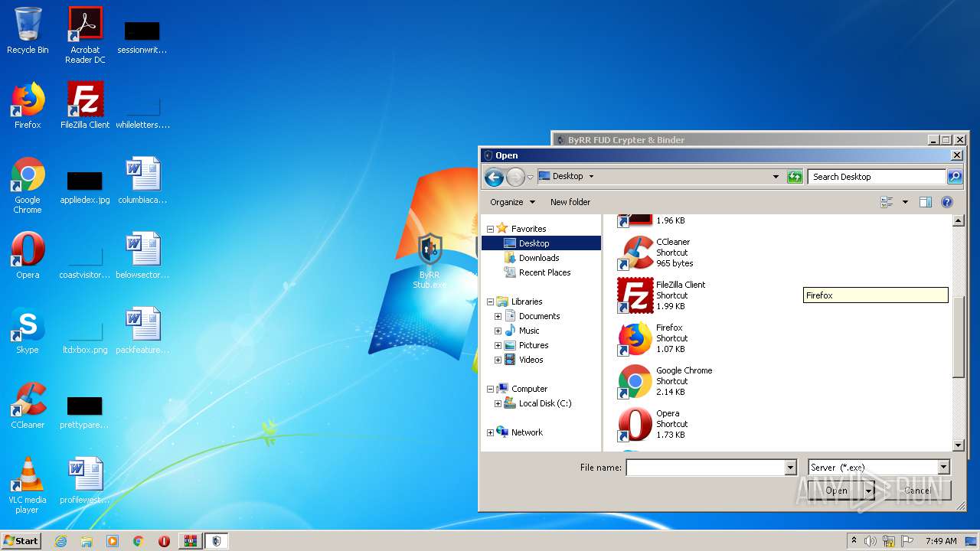Open the Organize menu dropdown
Screen dimensions: 980x551
(512, 202)
